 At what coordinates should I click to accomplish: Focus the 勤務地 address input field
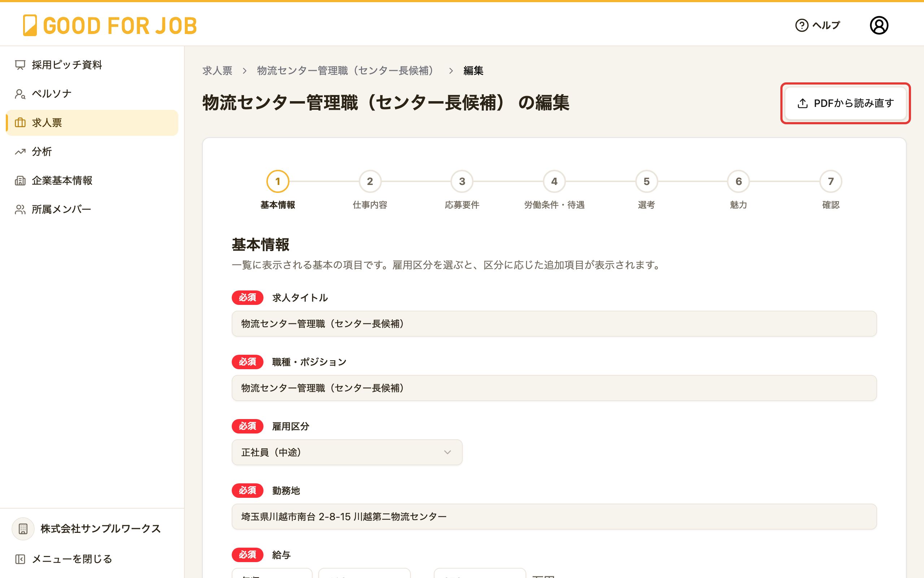click(x=554, y=517)
